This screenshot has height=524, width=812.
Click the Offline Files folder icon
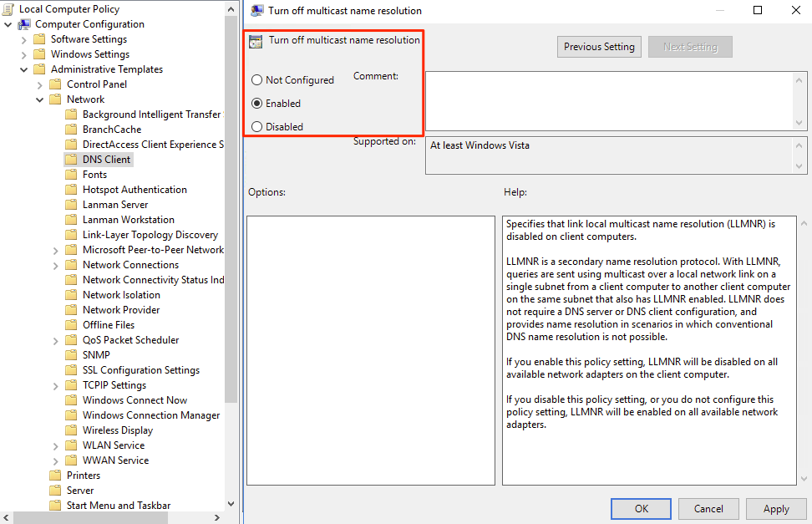point(71,325)
